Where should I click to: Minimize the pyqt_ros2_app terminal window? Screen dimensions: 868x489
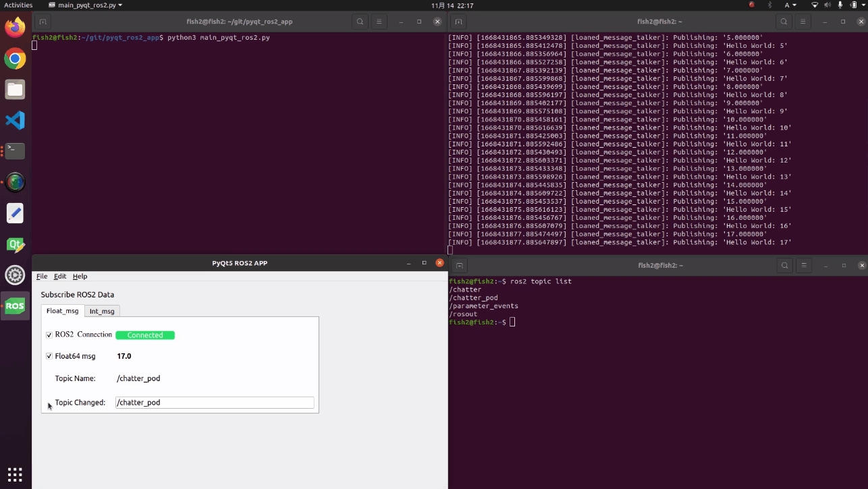(400, 22)
